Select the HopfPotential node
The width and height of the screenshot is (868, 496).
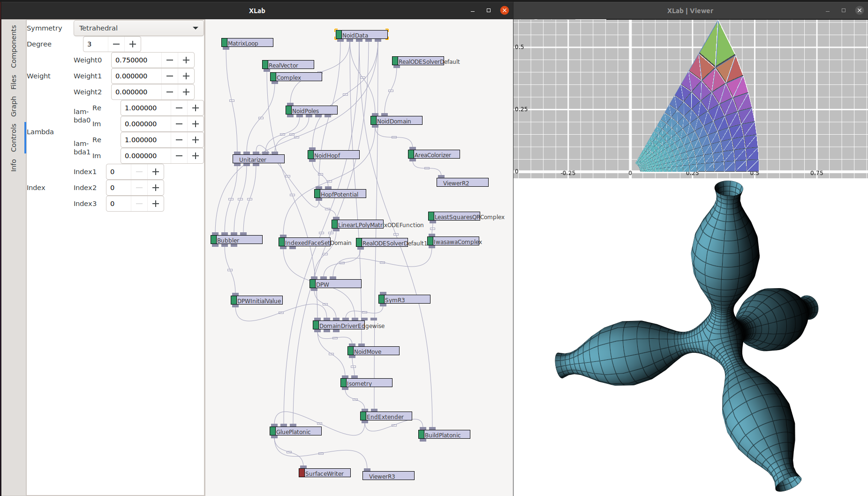pos(340,194)
